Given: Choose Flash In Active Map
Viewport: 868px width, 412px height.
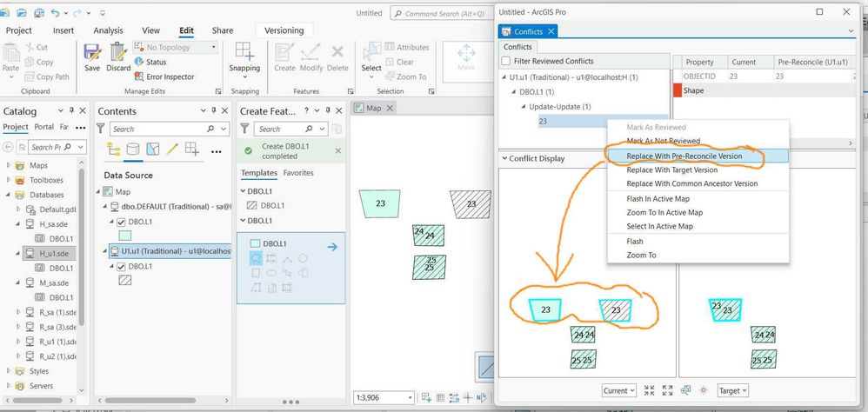Looking at the screenshot, I should click(x=658, y=198).
